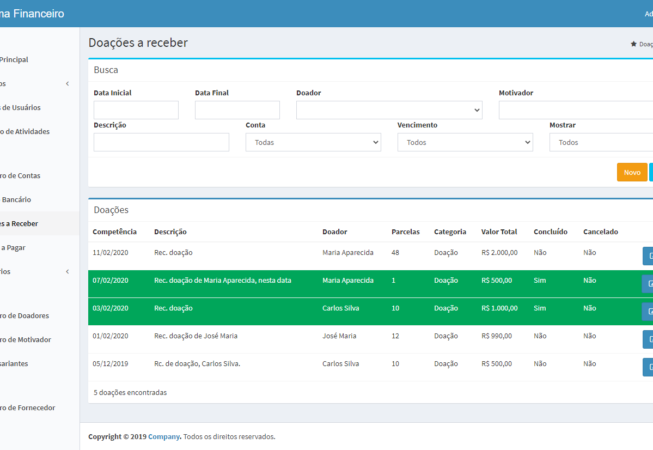653x450 pixels.
Task: Focus the Descrição search field
Action: tap(161, 143)
